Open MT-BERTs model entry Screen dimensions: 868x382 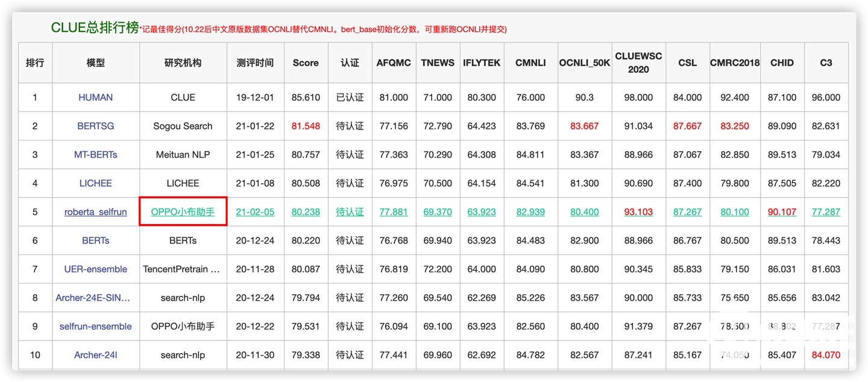tap(95, 154)
